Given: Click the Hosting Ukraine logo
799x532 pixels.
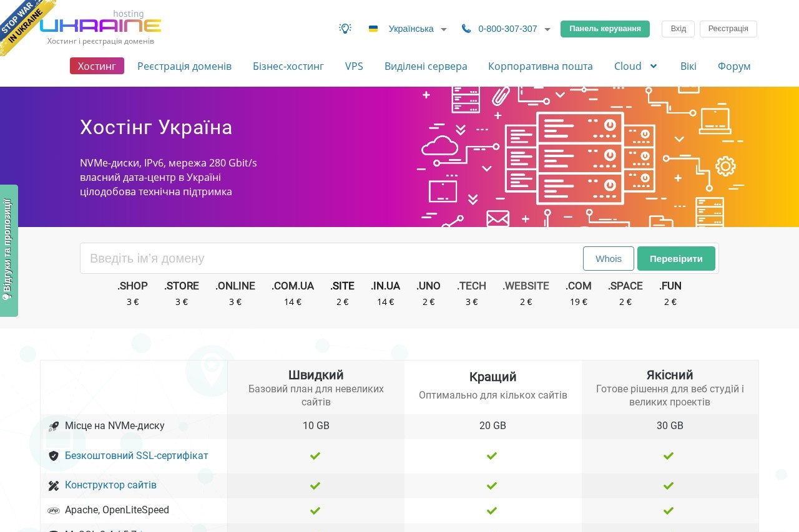Looking at the screenshot, I should point(101,26).
